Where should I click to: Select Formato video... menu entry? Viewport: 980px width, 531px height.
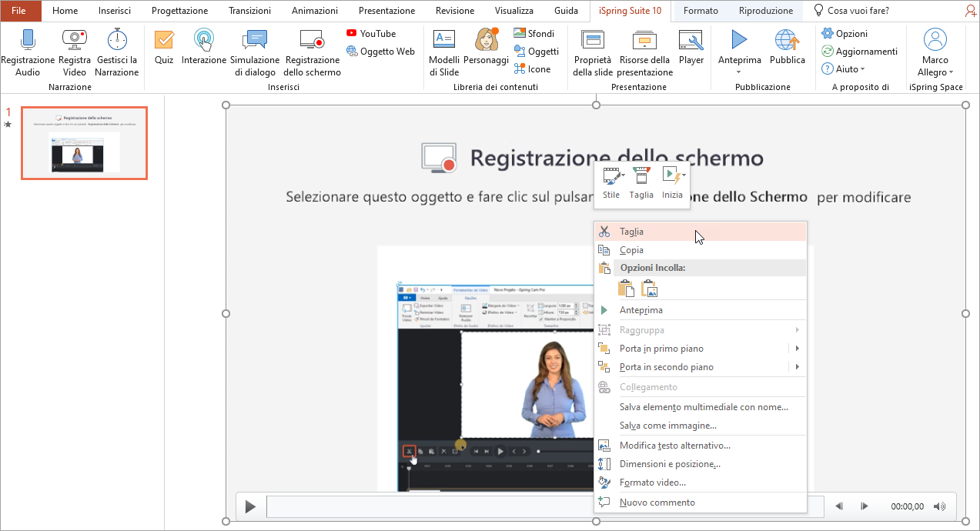click(652, 483)
